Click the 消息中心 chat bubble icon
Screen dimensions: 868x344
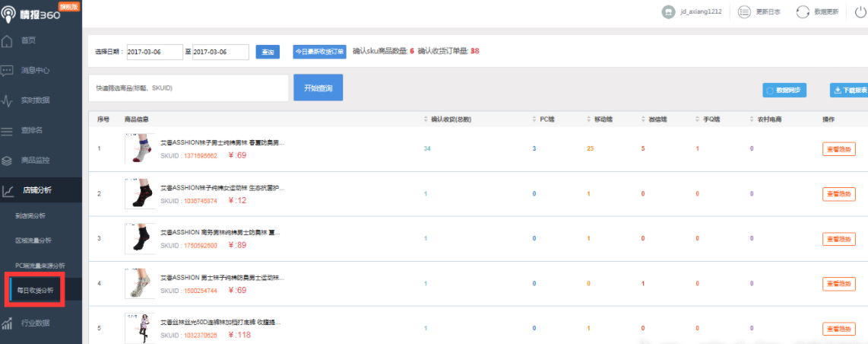(x=7, y=70)
